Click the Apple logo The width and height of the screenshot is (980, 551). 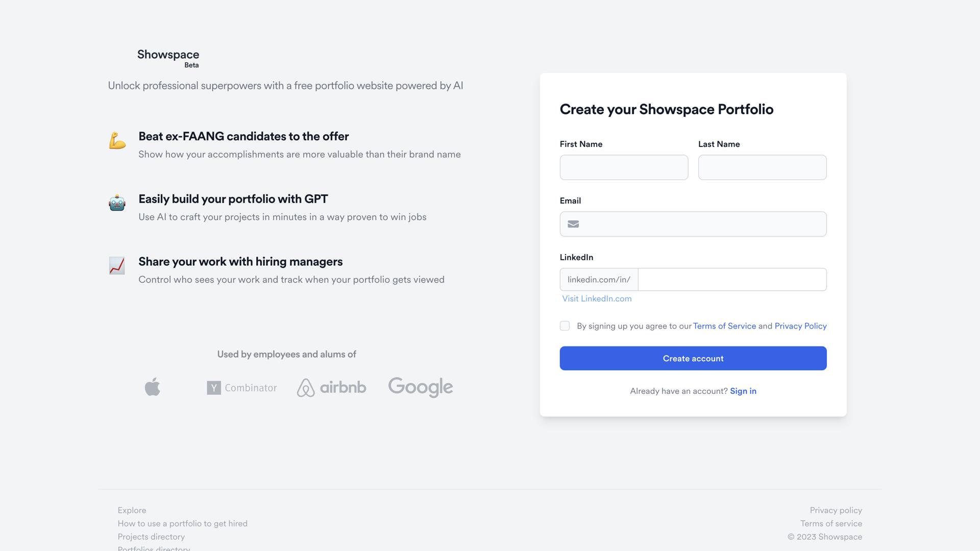pyautogui.click(x=152, y=387)
